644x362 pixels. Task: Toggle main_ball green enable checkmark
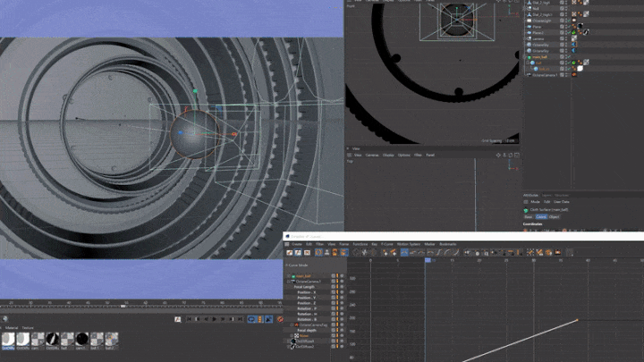click(569, 56)
